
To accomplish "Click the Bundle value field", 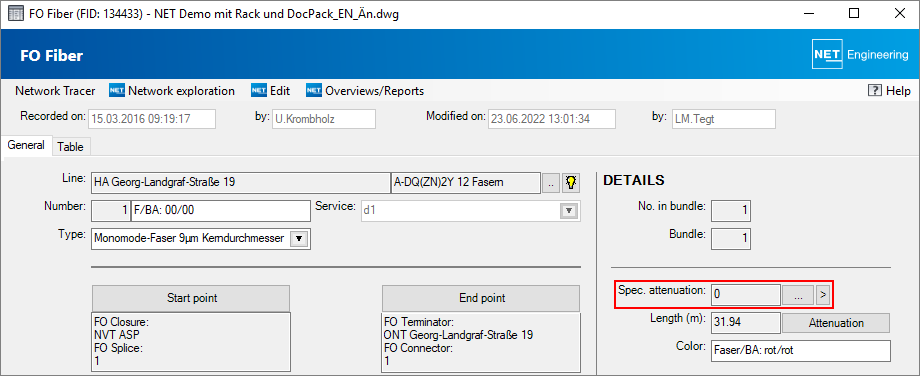I will click(x=730, y=239).
